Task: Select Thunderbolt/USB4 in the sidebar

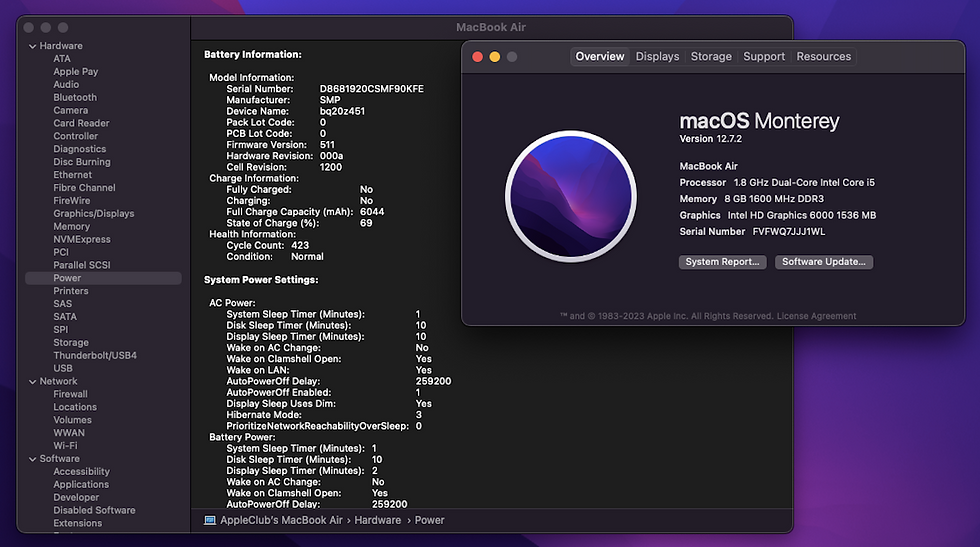Action: click(x=95, y=356)
